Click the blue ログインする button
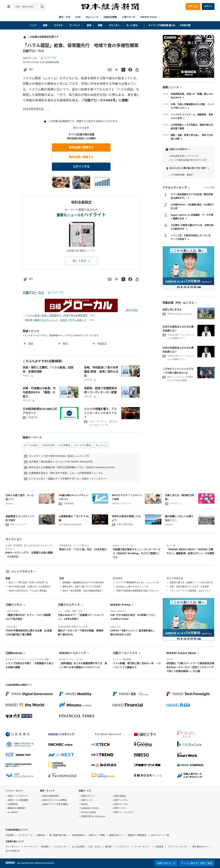The height and width of the screenshot is (868, 220). point(81,167)
